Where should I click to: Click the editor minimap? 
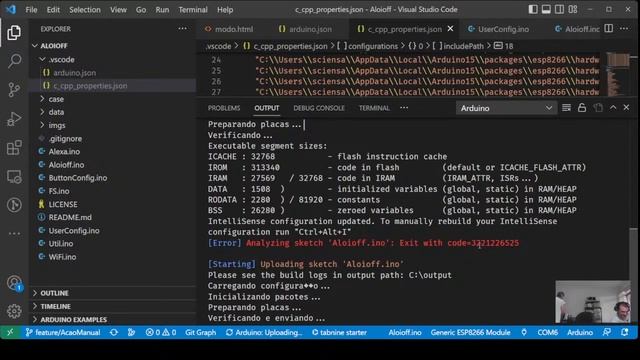point(618,74)
